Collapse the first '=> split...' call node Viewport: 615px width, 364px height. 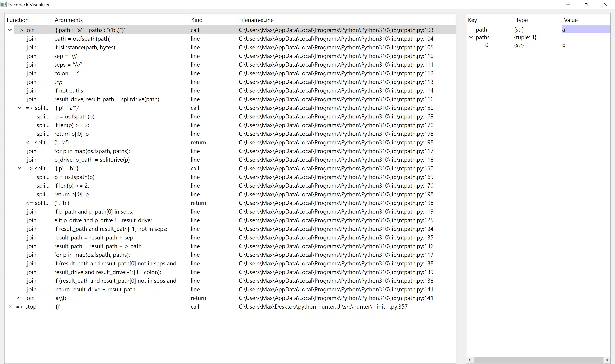coord(19,108)
